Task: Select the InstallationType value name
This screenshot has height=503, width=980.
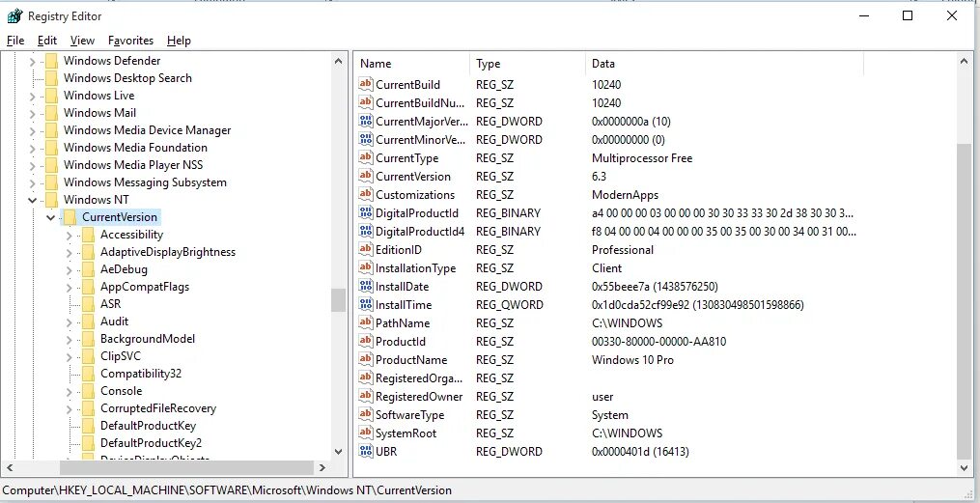Action: point(415,268)
